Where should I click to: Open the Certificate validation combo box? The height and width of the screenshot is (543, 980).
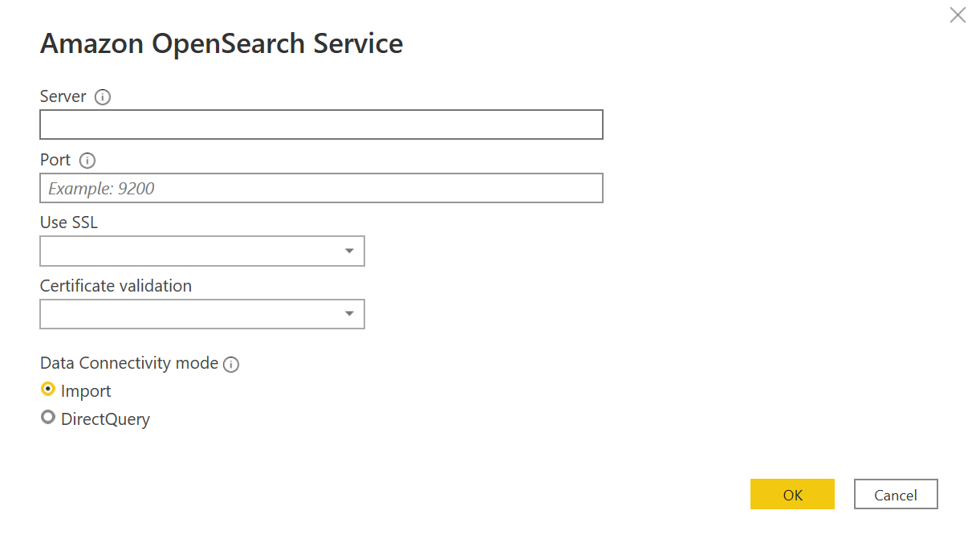pos(202,314)
